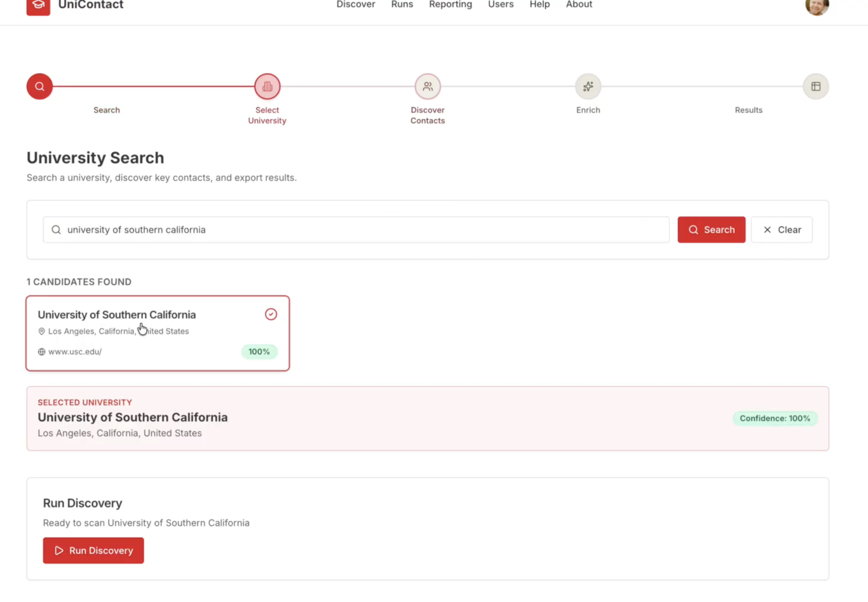The height and width of the screenshot is (602, 868).
Task: Click the SELECTED UNIVERSITY heading
Action: click(85, 403)
